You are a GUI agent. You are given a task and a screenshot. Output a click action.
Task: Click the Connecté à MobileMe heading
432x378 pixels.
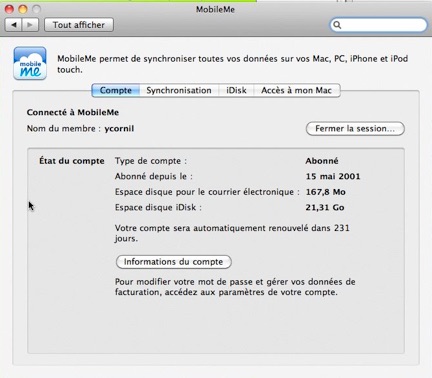73,112
